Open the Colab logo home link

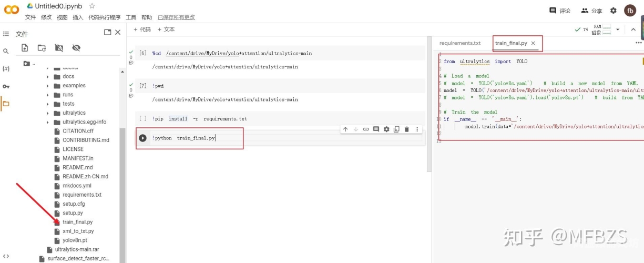pos(12,9)
